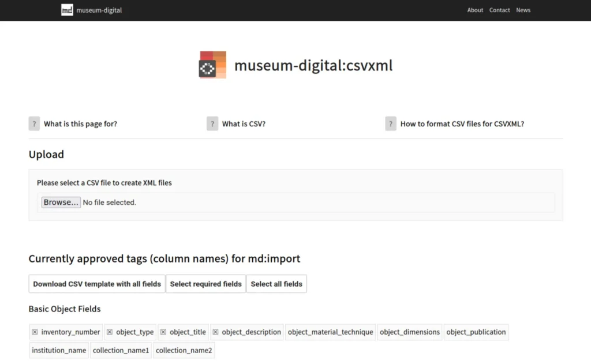Toggle the inventory_number x checkbox
591x364 pixels.
point(35,332)
